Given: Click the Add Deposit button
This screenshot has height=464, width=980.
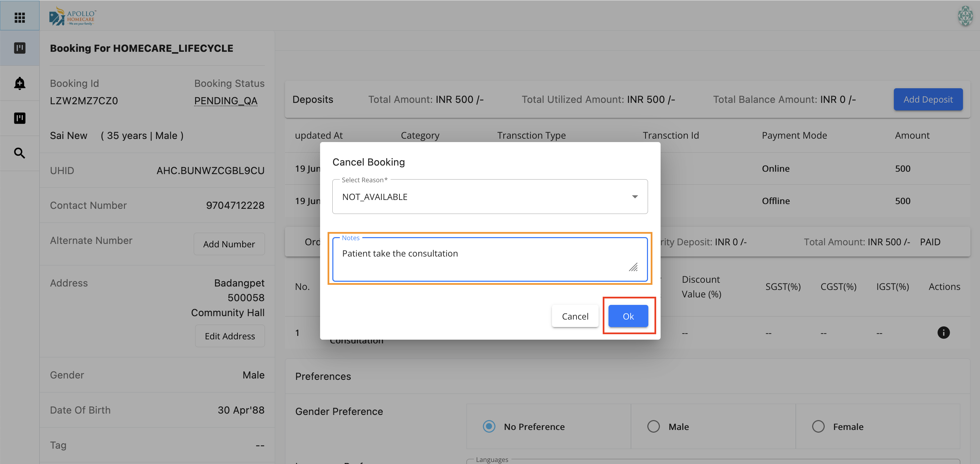Looking at the screenshot, I should click(928, 99).
